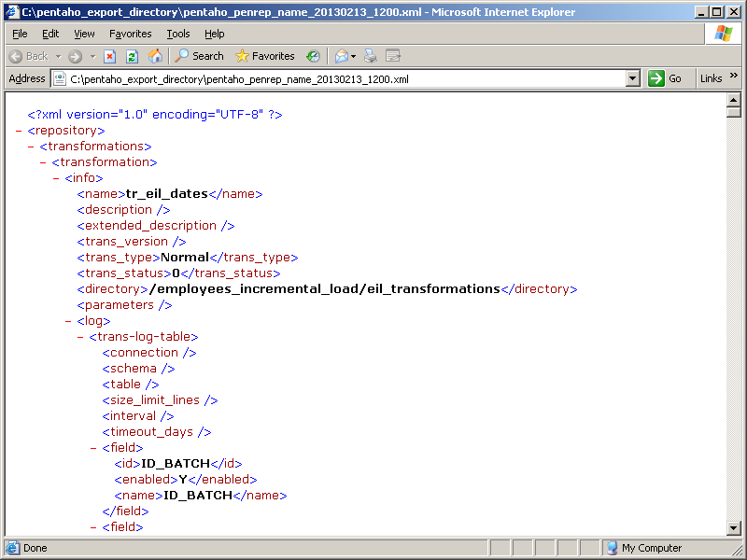Click the parameters tag

click(125, 305)
